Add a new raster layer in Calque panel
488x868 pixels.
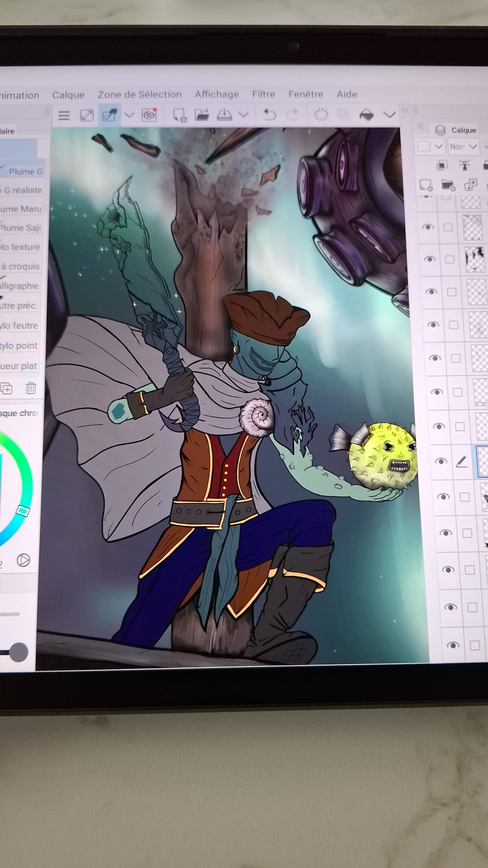(425, 185)
